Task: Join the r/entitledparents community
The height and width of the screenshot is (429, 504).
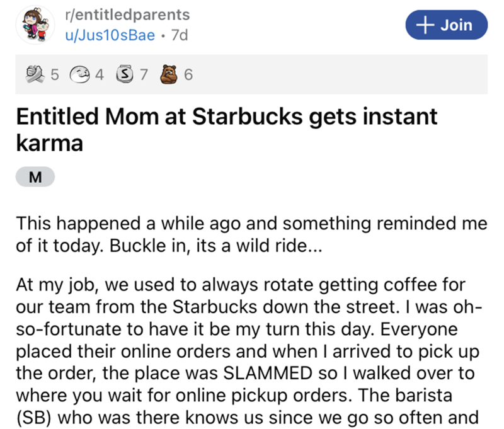Action: [x=446, y=25]
